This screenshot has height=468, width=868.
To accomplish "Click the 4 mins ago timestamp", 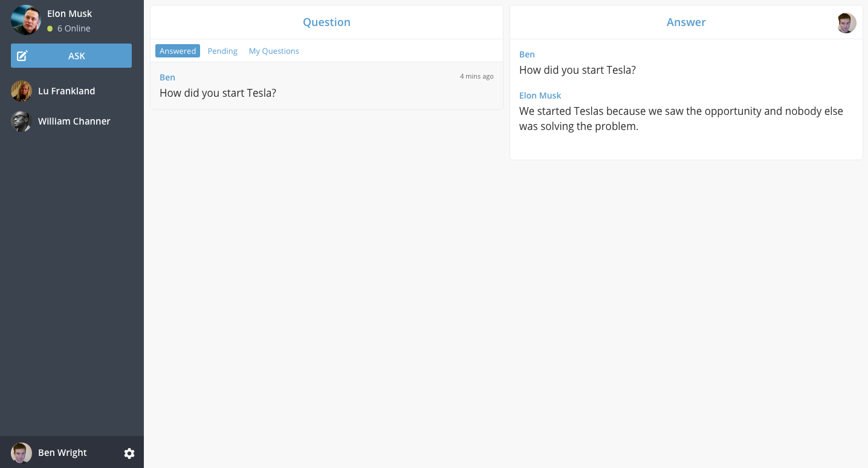I will [477, 76].
